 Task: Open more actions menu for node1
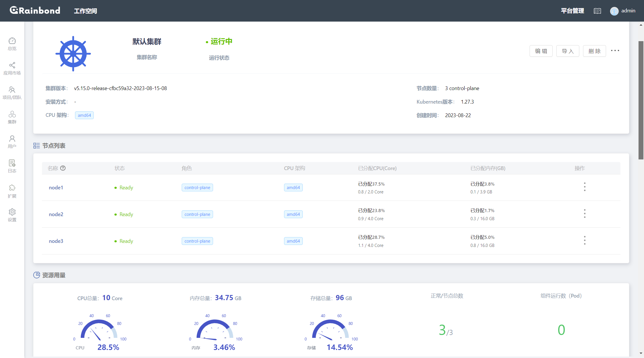(x=584, y=187)
